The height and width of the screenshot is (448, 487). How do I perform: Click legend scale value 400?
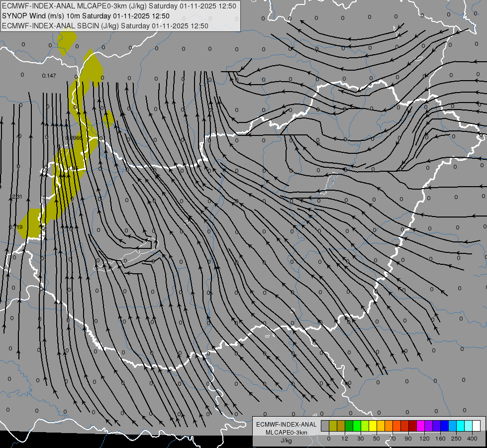pyautogui.click(x=472, y=439)
